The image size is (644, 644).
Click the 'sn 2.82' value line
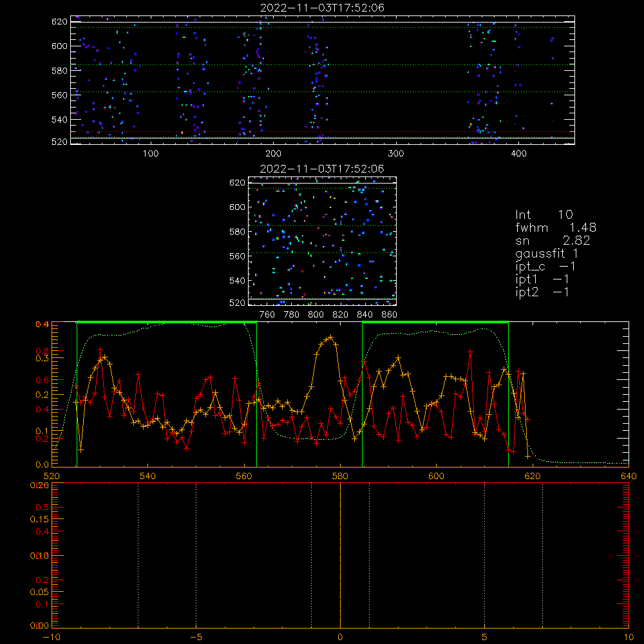click(553, 240)
